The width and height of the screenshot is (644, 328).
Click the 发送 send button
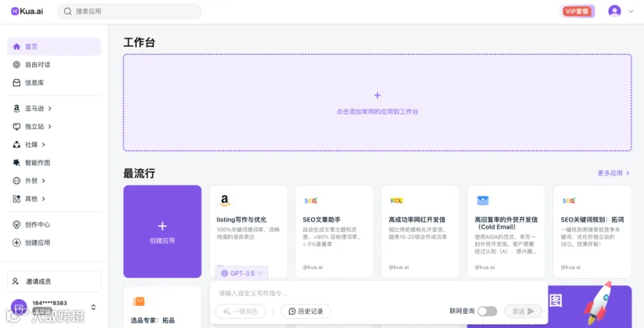pyautogui.click(x=523, y=312)
